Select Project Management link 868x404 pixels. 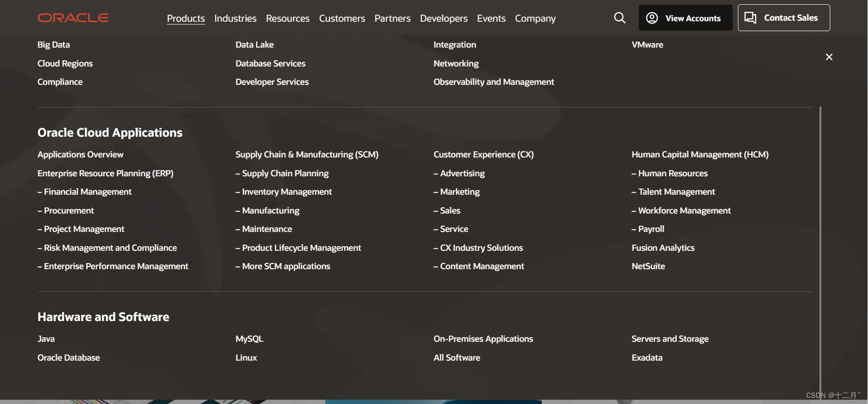coord(81,229)
